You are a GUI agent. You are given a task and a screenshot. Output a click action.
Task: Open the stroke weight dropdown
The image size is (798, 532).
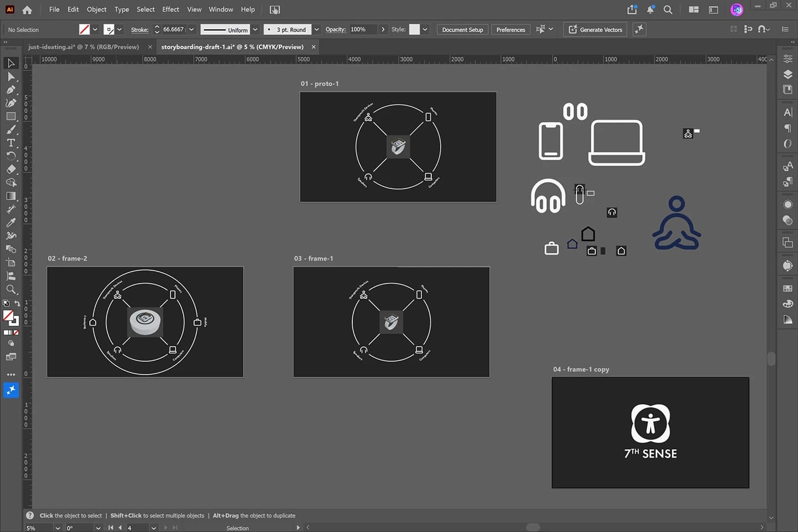click(x=192, y=29)
